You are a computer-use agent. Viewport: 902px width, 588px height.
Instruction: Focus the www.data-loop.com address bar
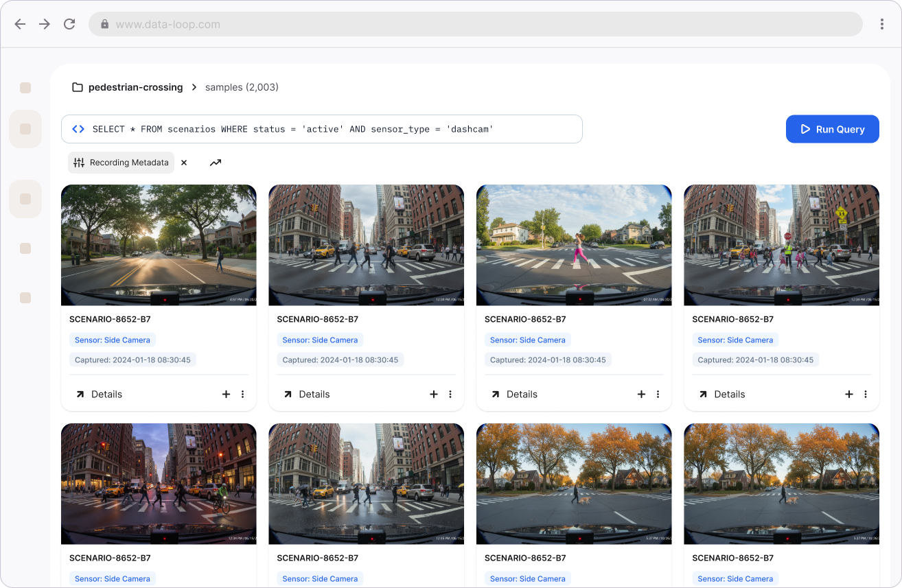pyautogui.click(x=475, y=24)
